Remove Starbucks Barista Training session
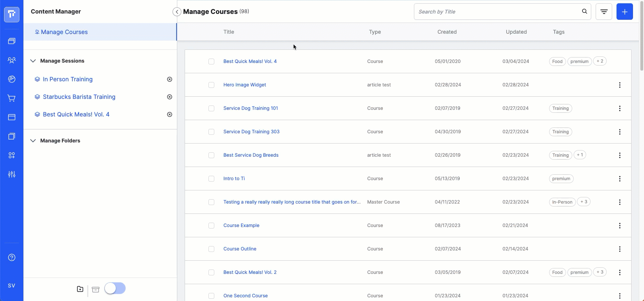This screenshot has height=301, width=644. coord(170,97)
